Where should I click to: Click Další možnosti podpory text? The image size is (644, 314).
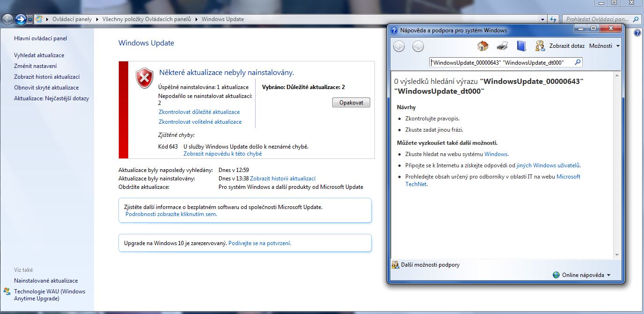click(x=430, y=265)
